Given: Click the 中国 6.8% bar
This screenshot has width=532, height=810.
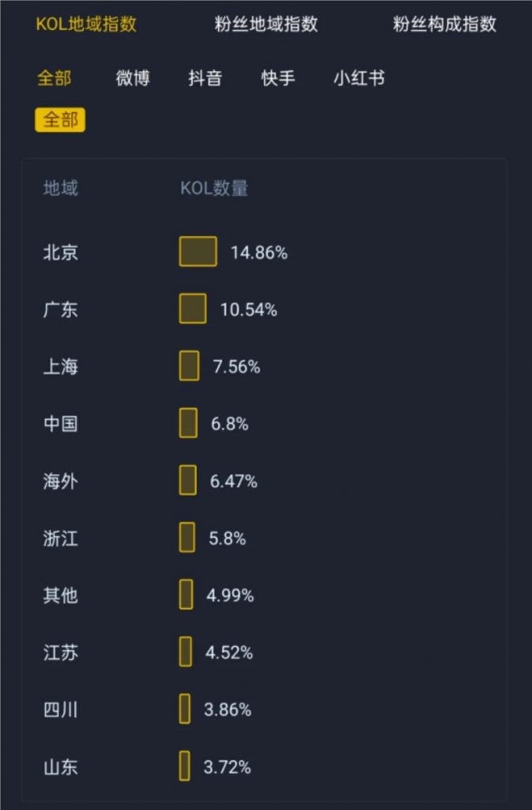Looking at the screenshot, I should click(x=188, y=423).
